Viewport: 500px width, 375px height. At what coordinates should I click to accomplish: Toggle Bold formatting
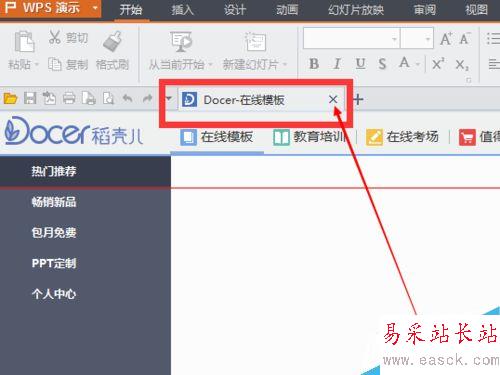(314, 63)
